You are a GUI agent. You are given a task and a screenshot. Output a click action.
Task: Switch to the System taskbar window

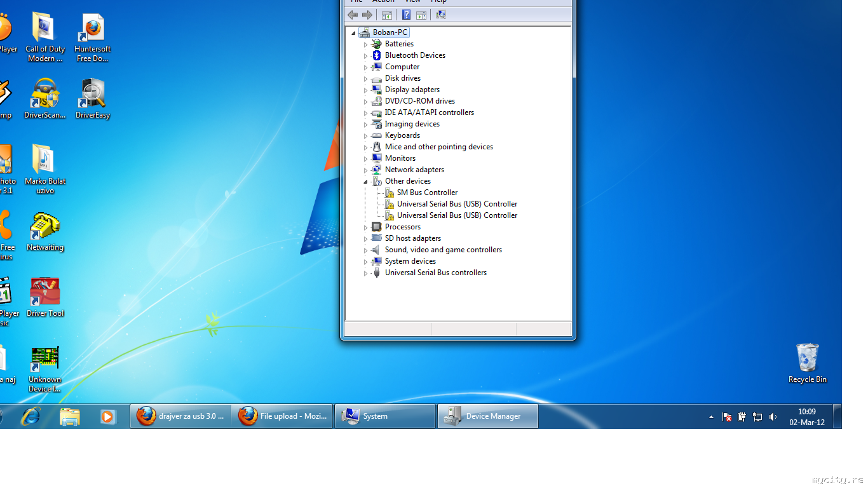(385, 416)
